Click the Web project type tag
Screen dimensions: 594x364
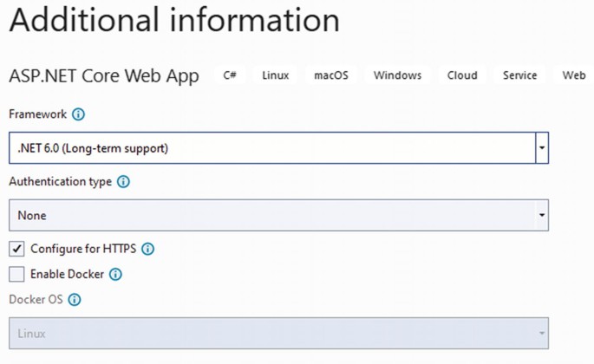click(574, 75)
